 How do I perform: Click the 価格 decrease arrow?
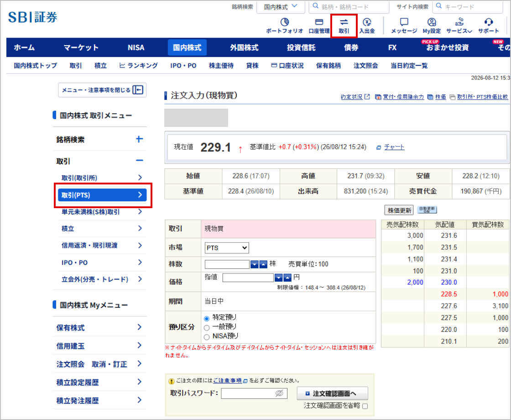click(x=278, y=278)
